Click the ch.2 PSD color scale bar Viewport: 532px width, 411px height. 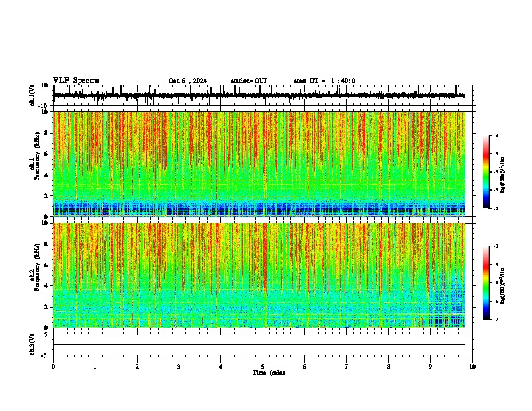[x=486, y=283]
